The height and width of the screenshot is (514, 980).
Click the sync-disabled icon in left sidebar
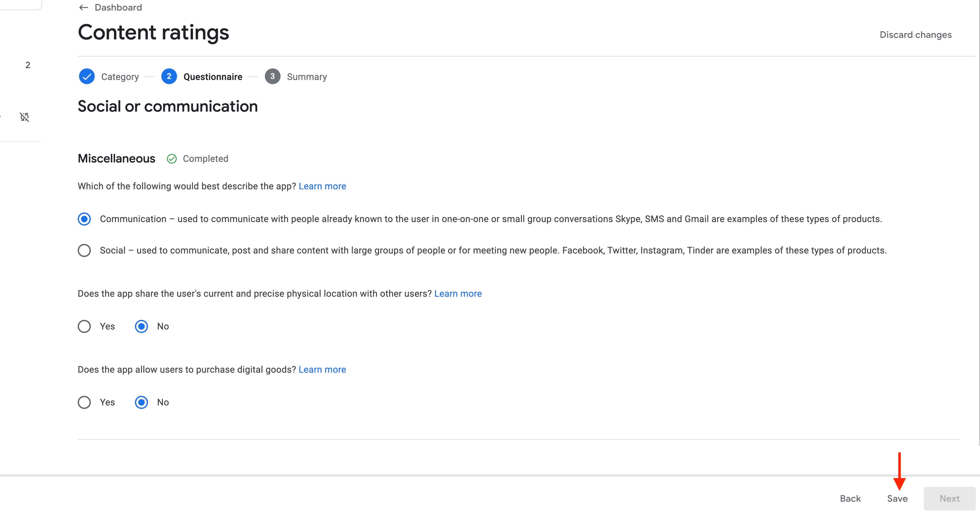pos(25,117)
